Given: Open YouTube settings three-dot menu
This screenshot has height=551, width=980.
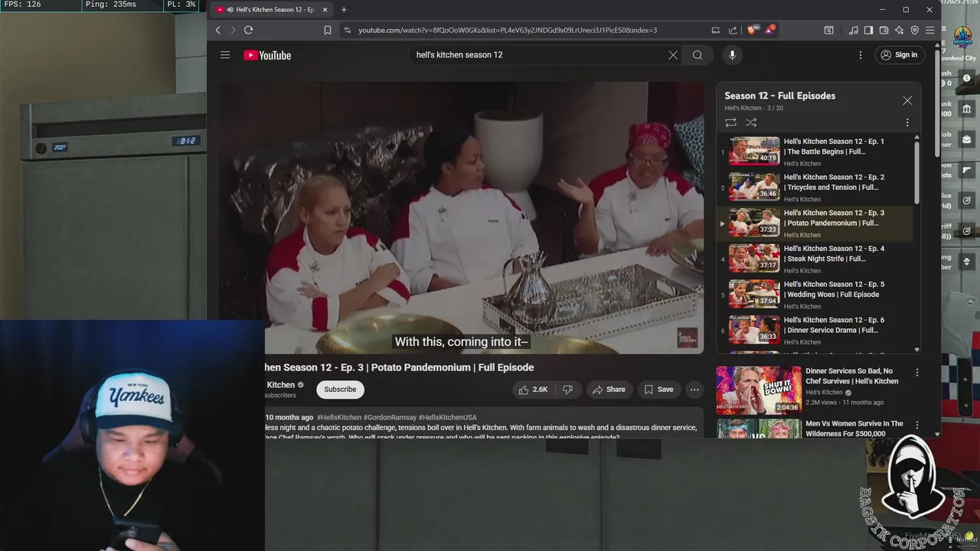Looking at the screenshot, I should [x=860, y=55].
